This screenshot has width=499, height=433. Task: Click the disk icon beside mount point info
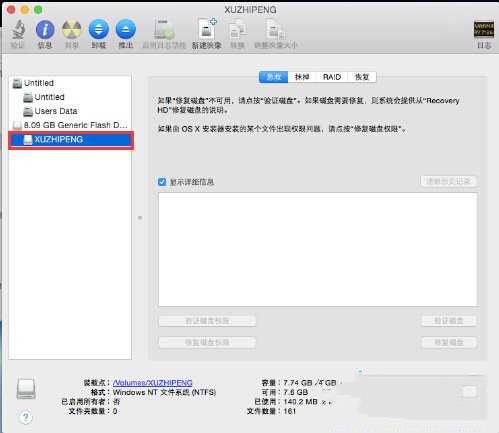pyautogui.click(x=26, y=389)
